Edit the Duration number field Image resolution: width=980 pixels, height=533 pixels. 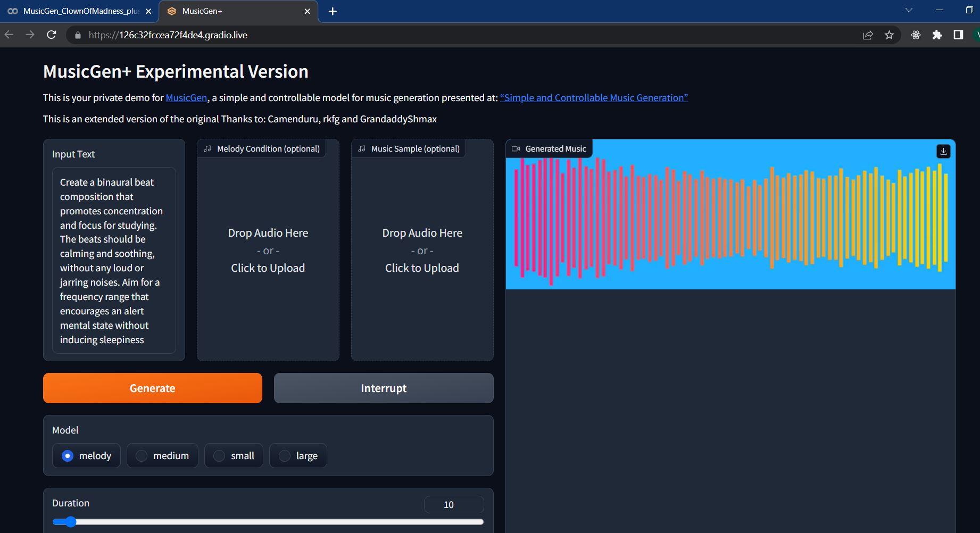[454, 505]
